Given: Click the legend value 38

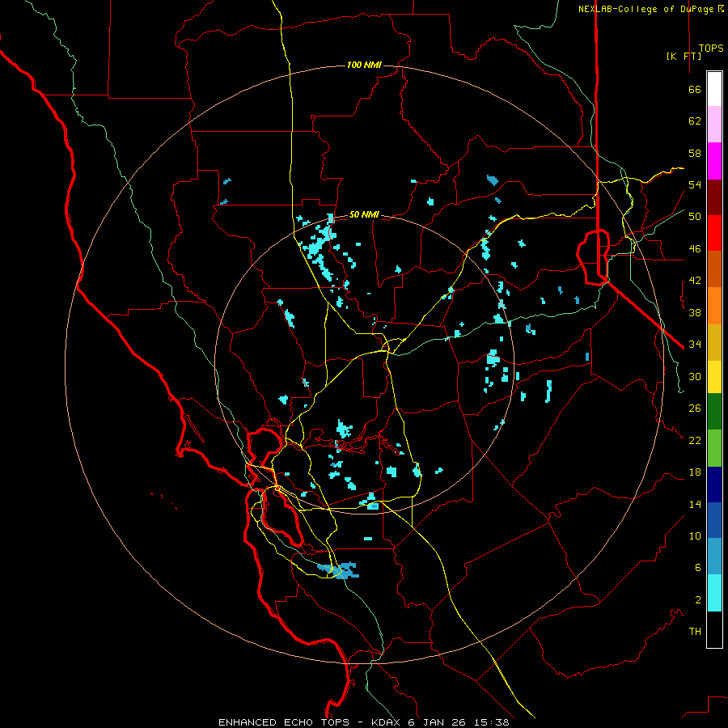Looking at the screenshot, I should pyautogui.click(x=695, y=312).
